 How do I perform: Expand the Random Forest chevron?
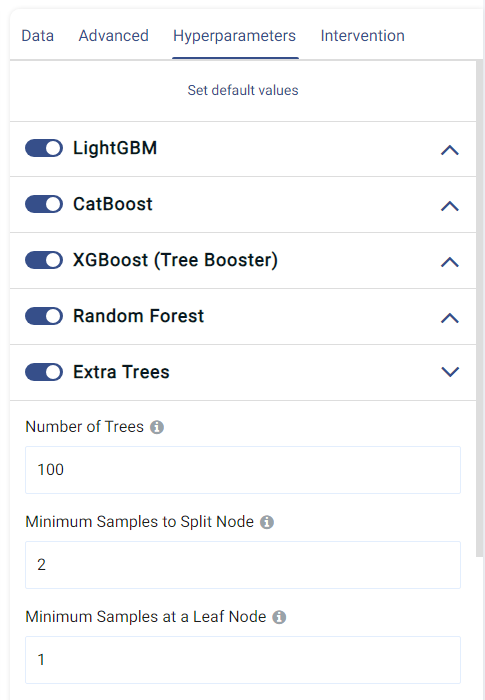tap(450, 318)
